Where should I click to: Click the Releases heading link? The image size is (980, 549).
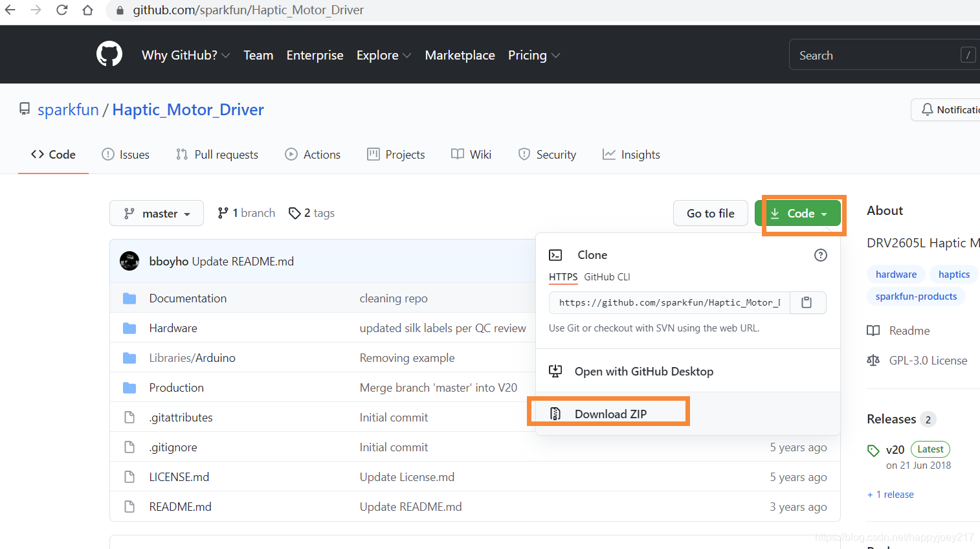[891, 419]
